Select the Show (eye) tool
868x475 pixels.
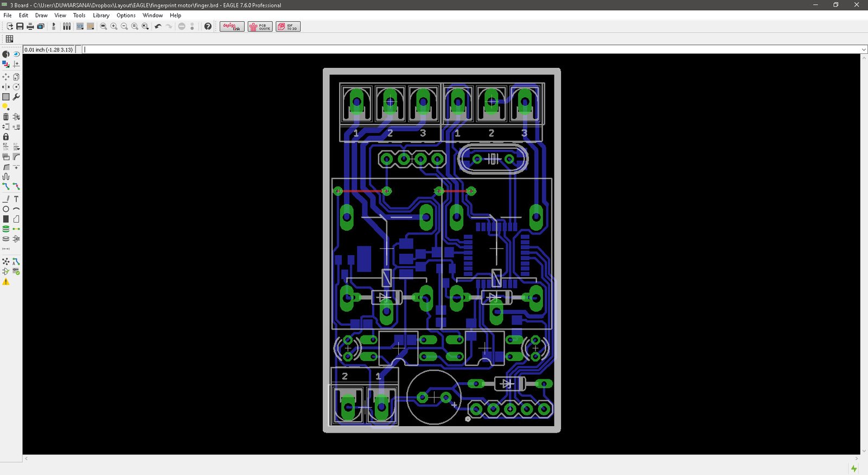click(x=16, y=54)
